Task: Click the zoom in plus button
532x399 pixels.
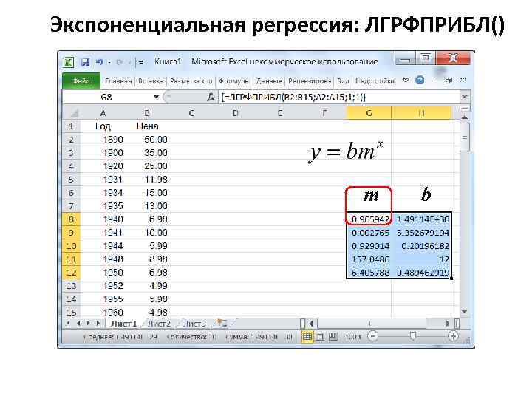Action: [453, 337]
